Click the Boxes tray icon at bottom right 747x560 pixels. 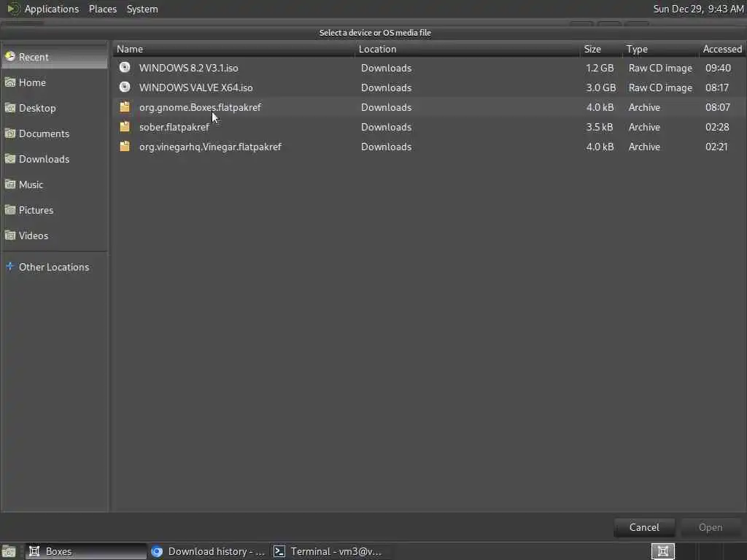pos(662,551)
